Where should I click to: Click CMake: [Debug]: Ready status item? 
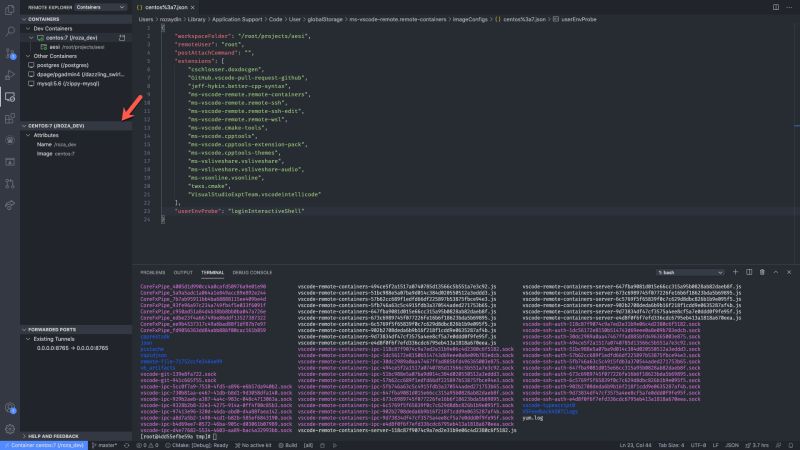[x=196, y=445]
